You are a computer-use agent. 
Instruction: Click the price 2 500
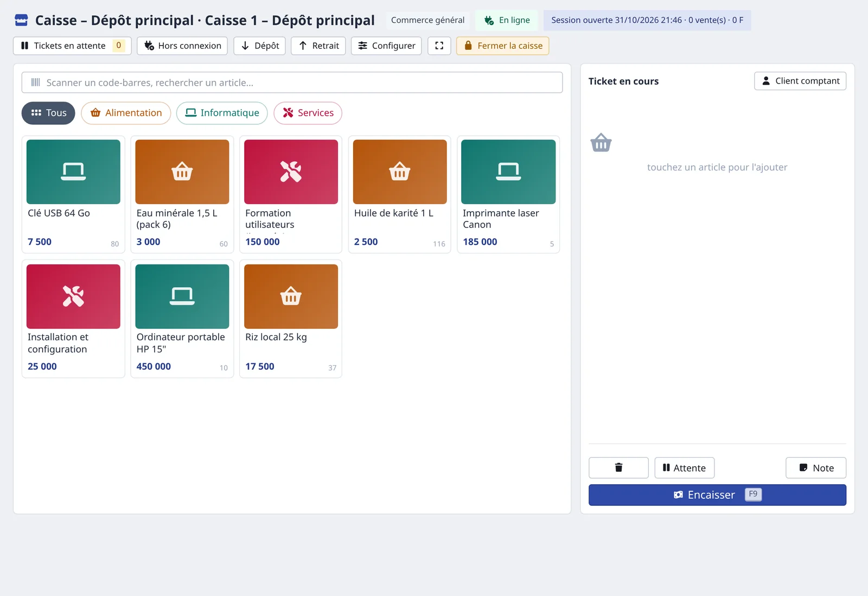click(366, 242)
